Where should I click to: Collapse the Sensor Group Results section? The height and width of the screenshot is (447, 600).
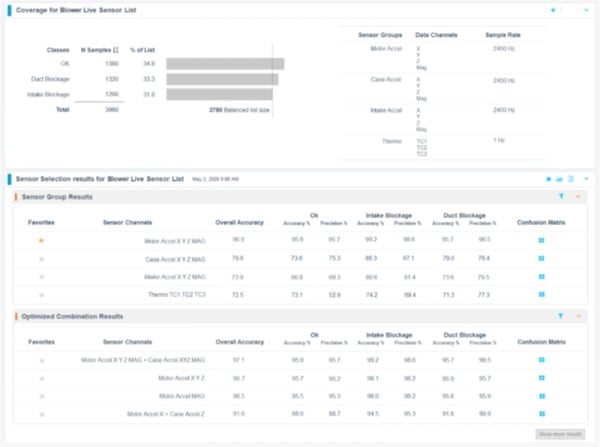coord(577,197)
